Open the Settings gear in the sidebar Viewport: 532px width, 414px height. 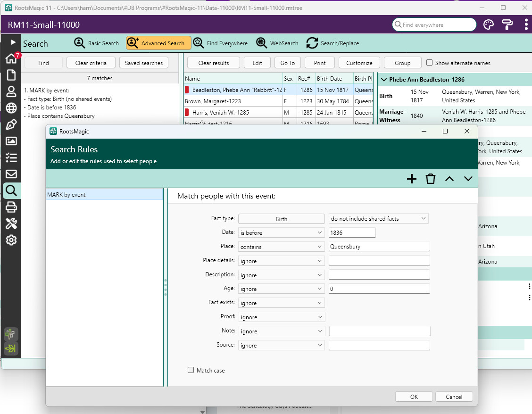coord(11,240)
